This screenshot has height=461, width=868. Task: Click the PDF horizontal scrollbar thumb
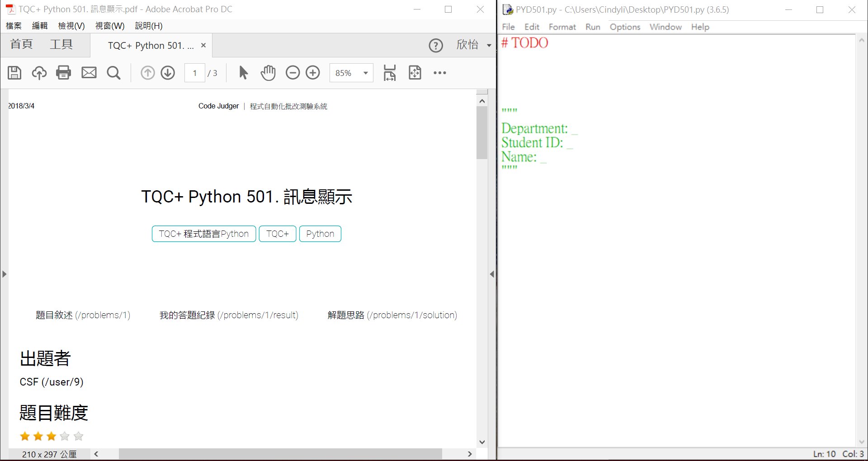pos(280,454)
